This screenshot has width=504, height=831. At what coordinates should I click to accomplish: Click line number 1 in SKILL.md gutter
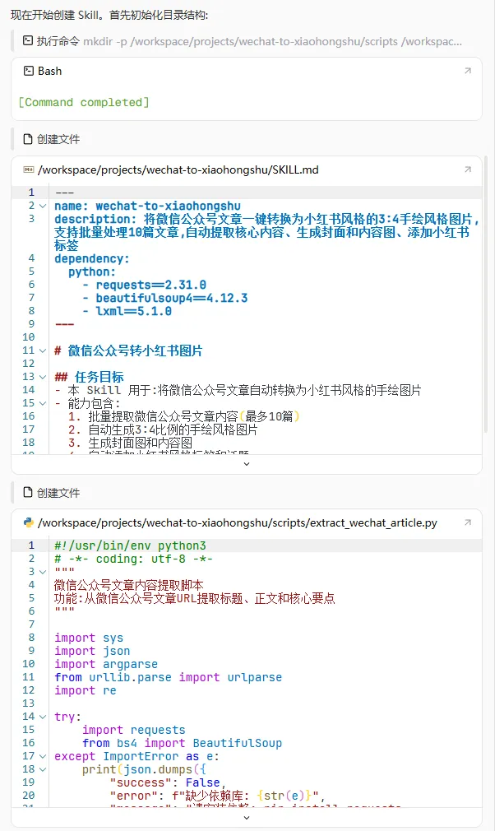click(31, 193)
